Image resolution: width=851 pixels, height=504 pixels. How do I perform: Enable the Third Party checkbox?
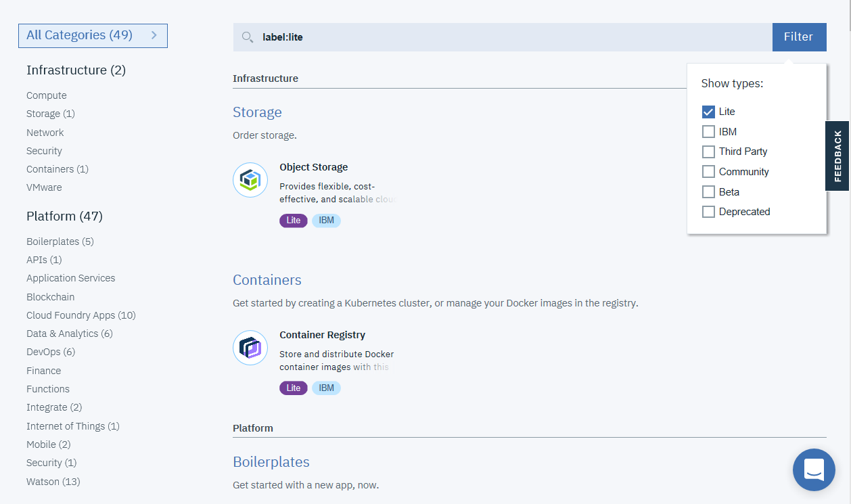pyautogui.click(x=708, y=152)
